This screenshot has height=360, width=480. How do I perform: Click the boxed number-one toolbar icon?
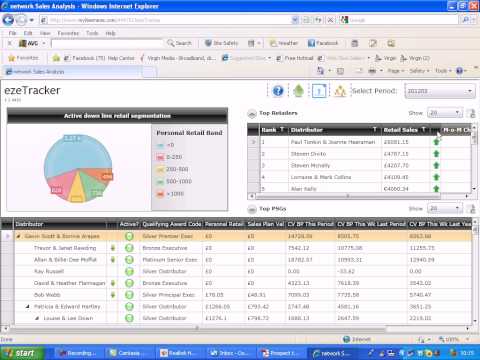319,91
